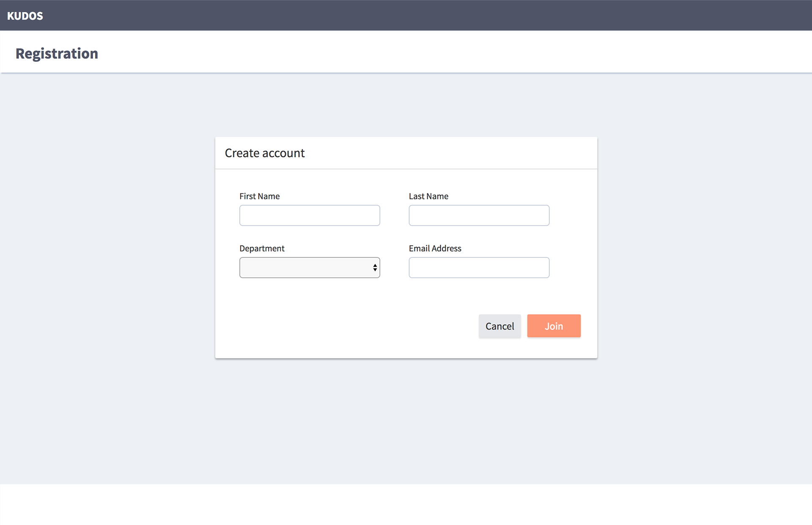812x525 pixels.
Task: Click the First Name input field
Action: click(310, 216)
